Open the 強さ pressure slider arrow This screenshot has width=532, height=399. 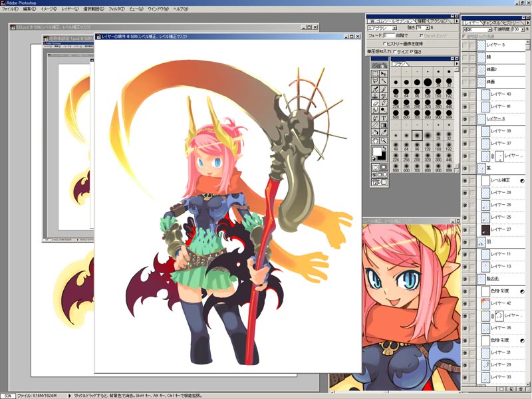pos(428,27)
